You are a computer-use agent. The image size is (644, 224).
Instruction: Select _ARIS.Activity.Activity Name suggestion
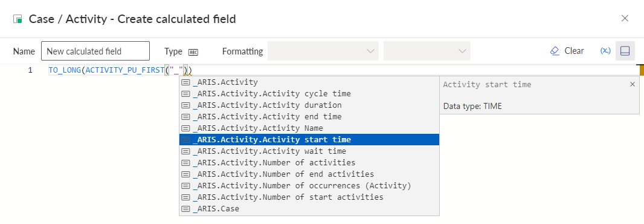click(309, 128)
